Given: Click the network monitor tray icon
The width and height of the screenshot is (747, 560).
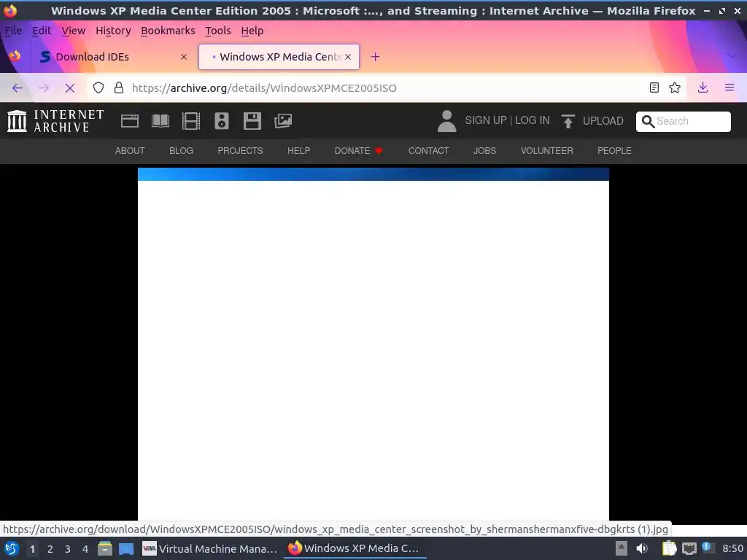Looking at the screenshot, I should tap(689, 548).
